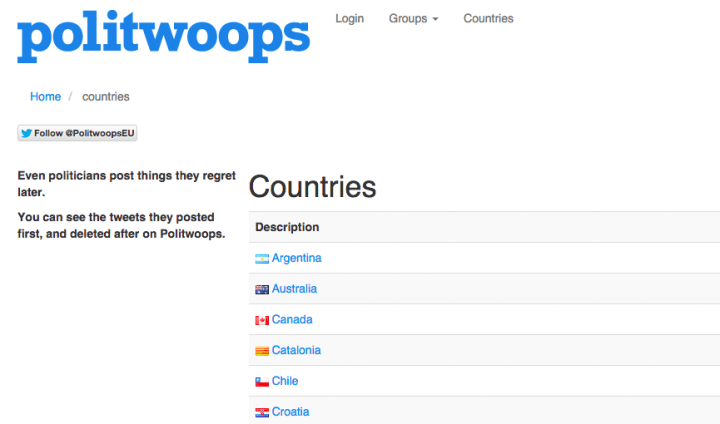This screenshot has width=720, height=424.
Task: Follow @PolitwoopsEU on Twitter
Action: tap(77, 133)
